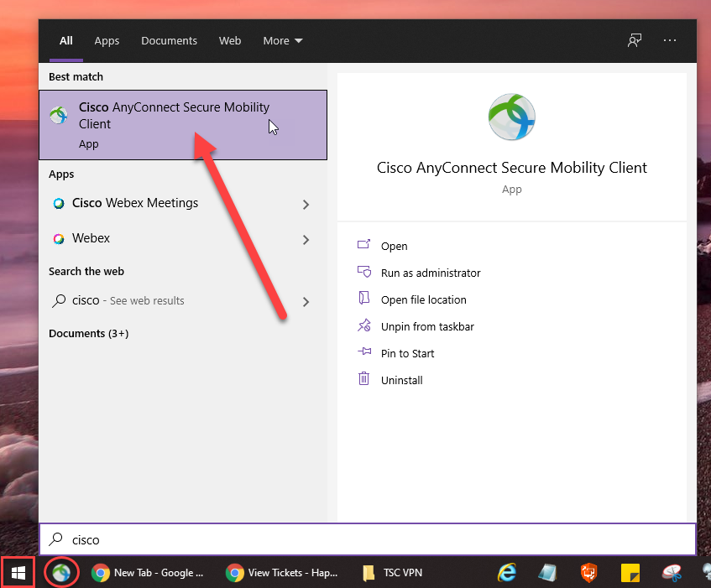Expand Cisco Webex Meetings result arrow

pyautogui.click(x=306, y=204)
